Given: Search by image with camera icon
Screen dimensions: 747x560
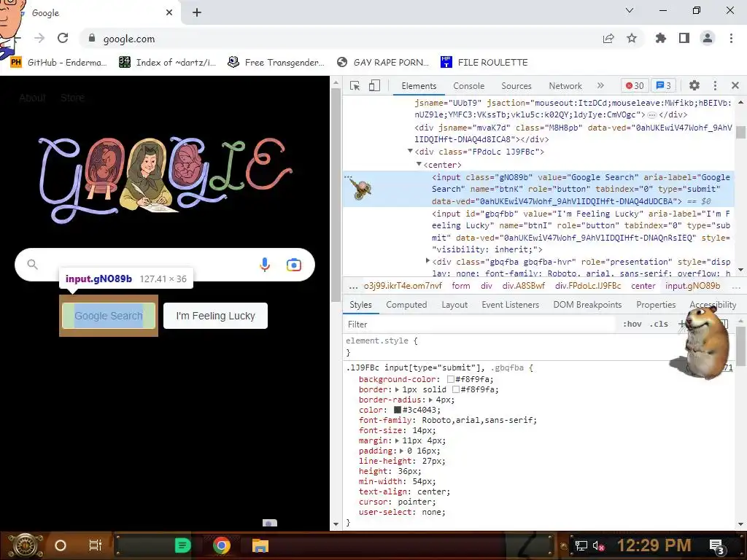Looking at the screenshot, I should pyautogui.click(x=293, y=265).
